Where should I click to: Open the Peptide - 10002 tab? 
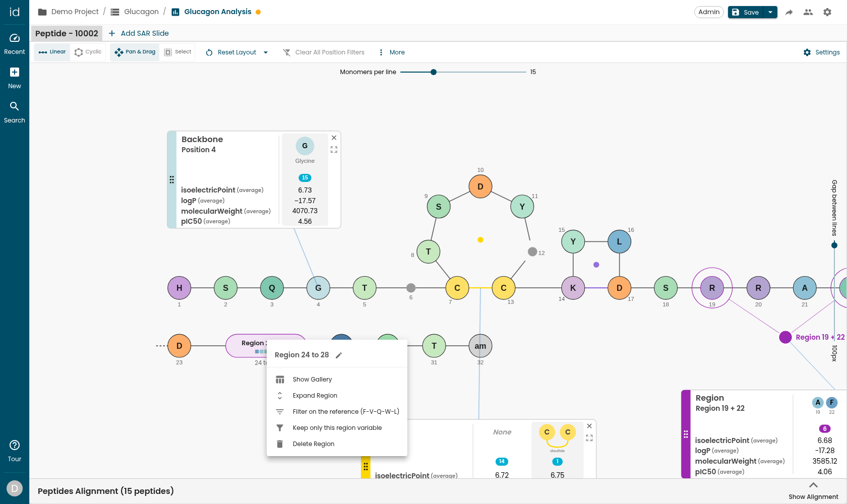(67, 33)
